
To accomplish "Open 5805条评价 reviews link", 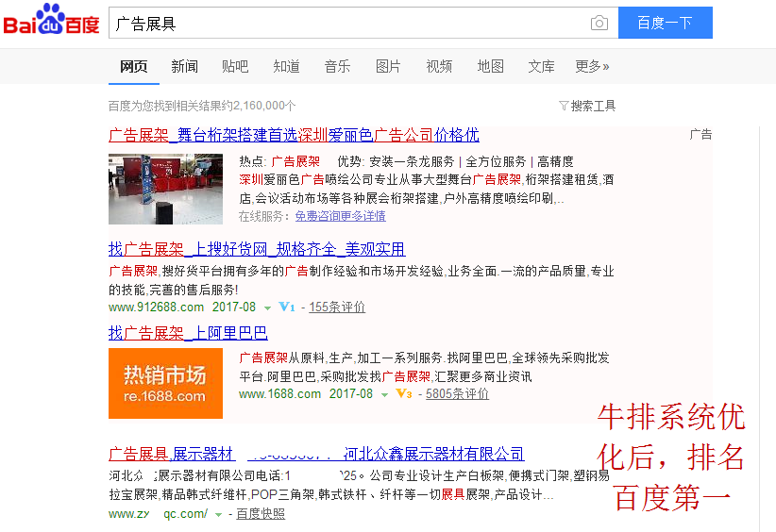I will (457, 394).
